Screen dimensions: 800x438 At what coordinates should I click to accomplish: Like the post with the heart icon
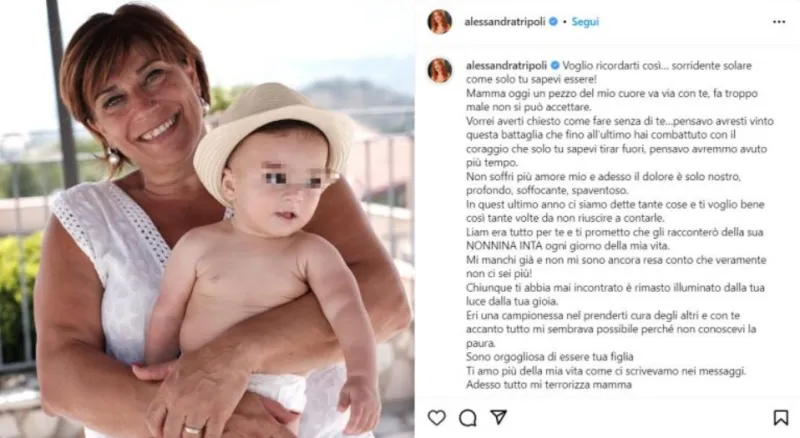437,418
